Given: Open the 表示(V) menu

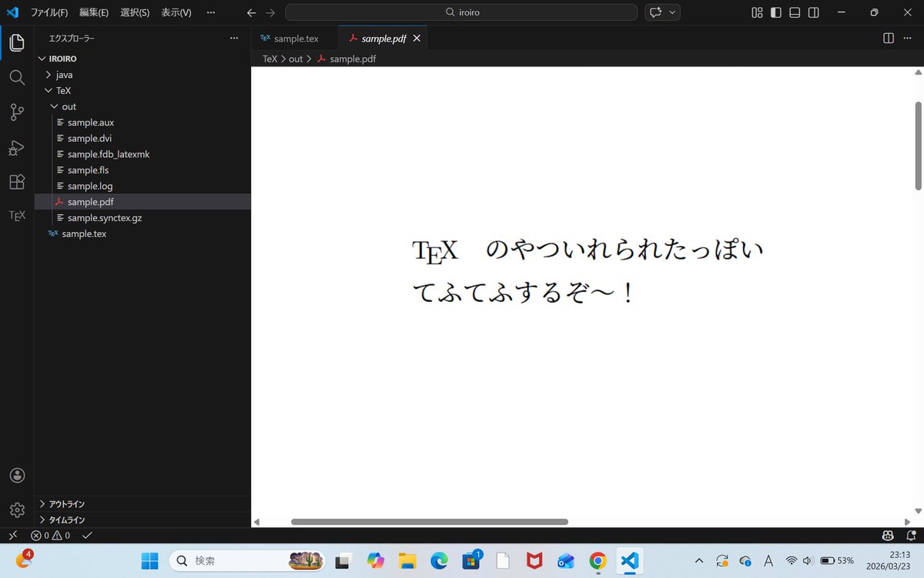Looking at the screenshot, I should [x=176, y=12].
